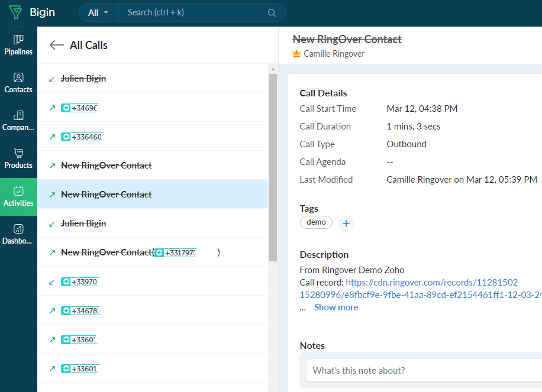Click the calls list scrollbar thumb
The height and width of the screenshot is (392, 542).
tap(273, 167)
